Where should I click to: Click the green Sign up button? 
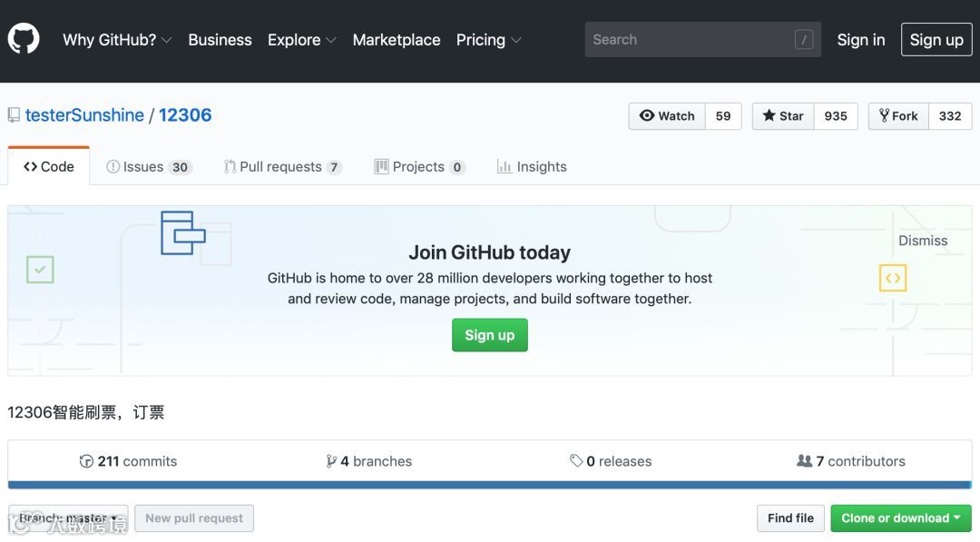pos(489,335)
